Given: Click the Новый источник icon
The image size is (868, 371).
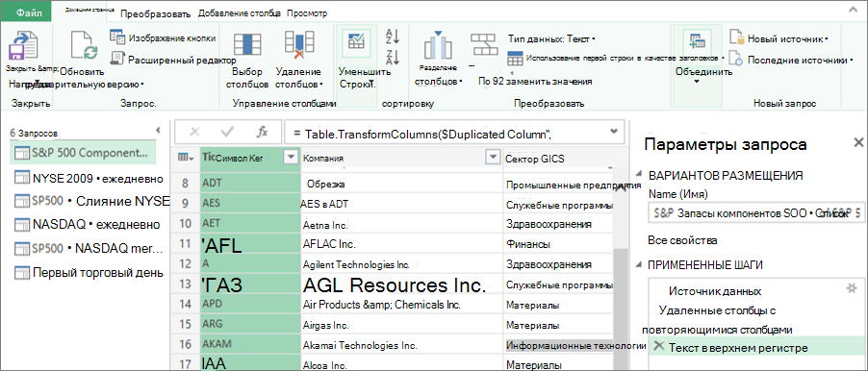Looking at the screenshot, I should click(x=736, y=37).
